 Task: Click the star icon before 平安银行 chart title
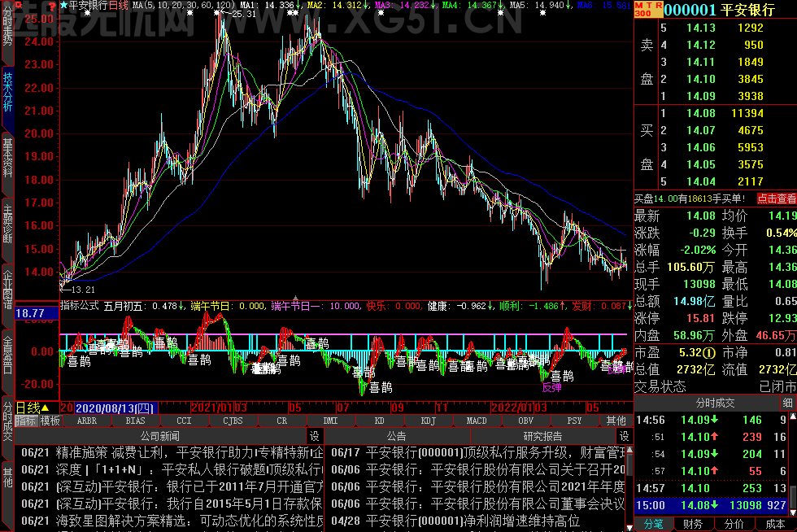pyautogui.click(x=63, y=5)
